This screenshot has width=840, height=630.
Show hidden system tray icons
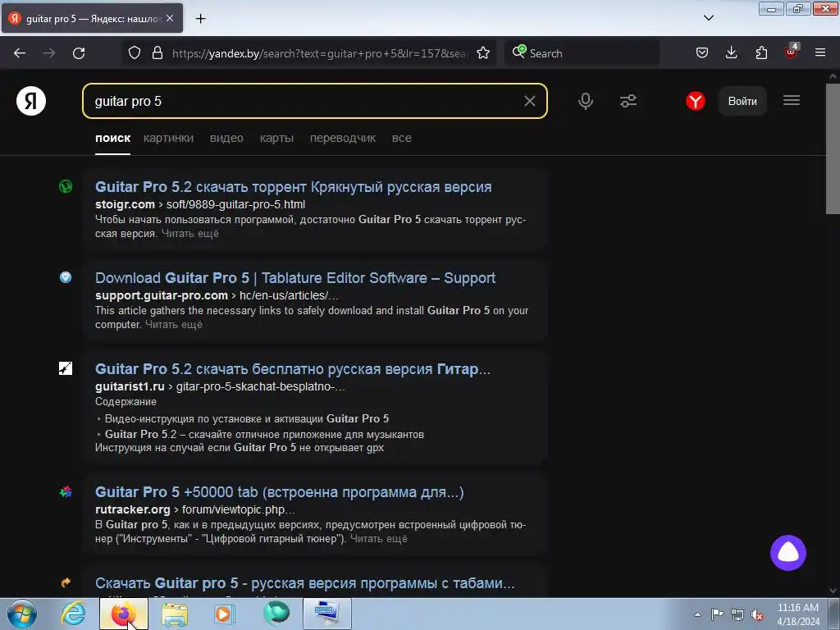coord(697,614)
